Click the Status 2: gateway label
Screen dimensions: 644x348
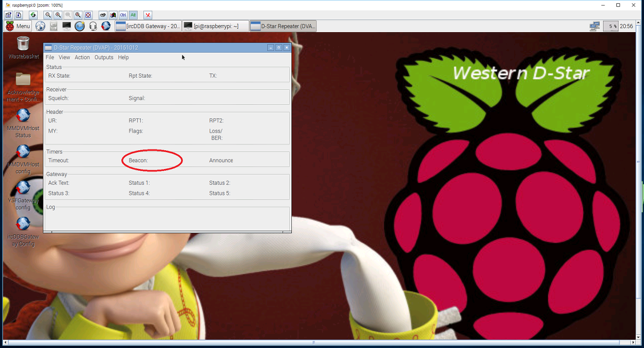pyautogui.click(x=219, y=183)
